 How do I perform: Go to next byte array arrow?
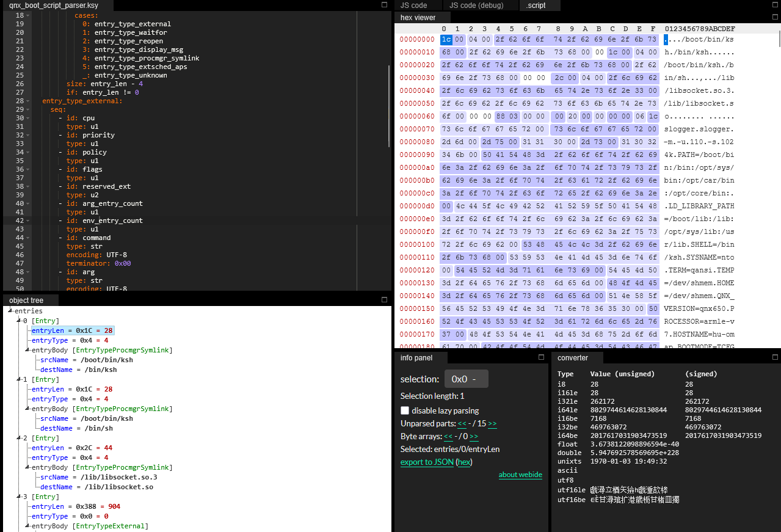[474, 437]
